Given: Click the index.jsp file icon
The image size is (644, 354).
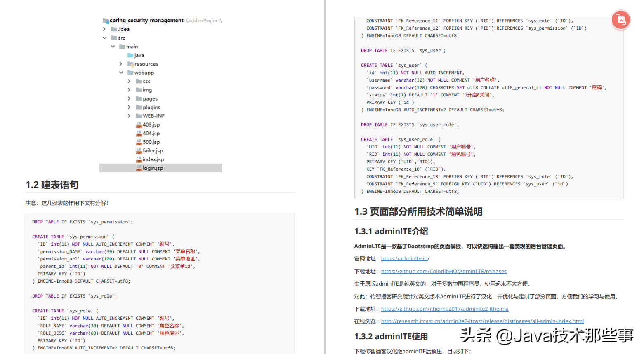Looking at the screenshot, I should coord(139,159).
